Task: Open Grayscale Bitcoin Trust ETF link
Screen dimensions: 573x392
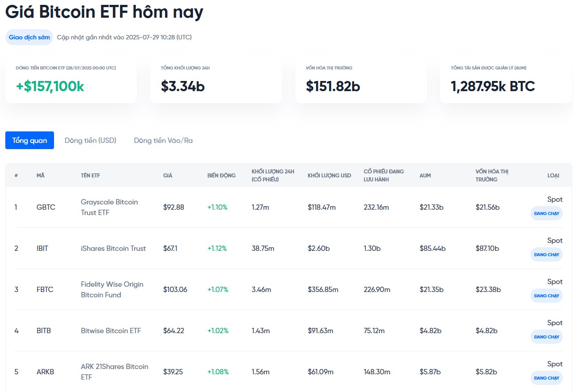Action: [x=109, y=207]
